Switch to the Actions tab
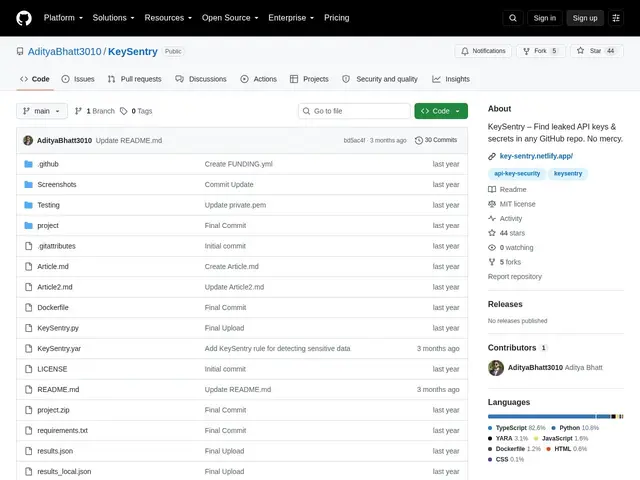This screenshot has width=640, height=480. pyautogui.click(x=259, y=79)
